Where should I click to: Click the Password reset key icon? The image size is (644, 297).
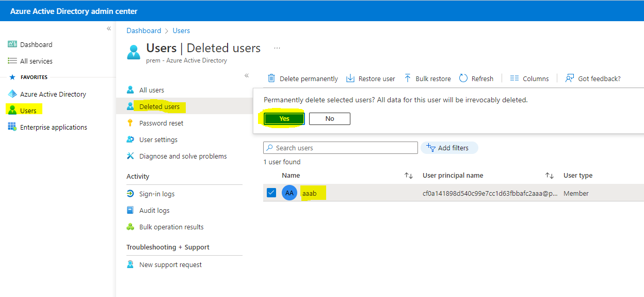coord(131,123)
